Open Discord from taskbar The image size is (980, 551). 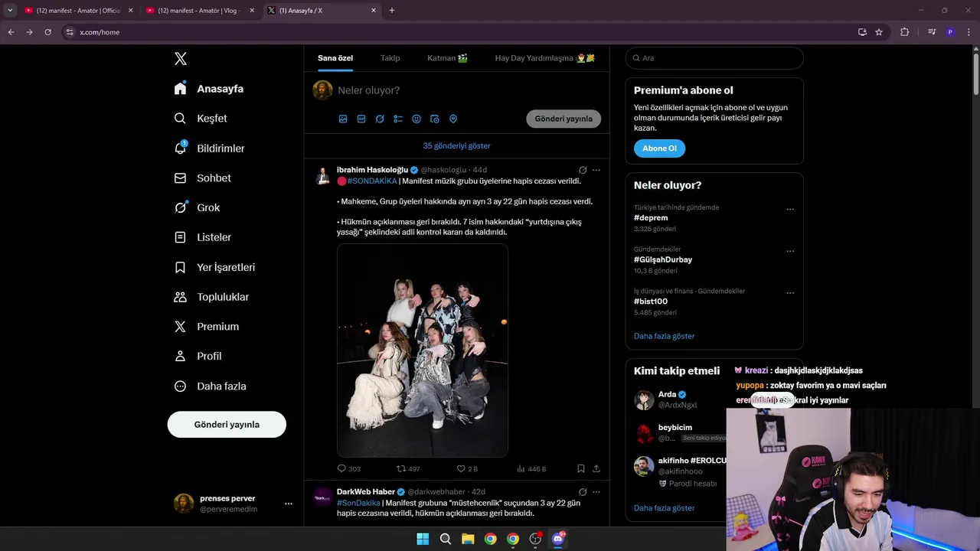[558, 539]
